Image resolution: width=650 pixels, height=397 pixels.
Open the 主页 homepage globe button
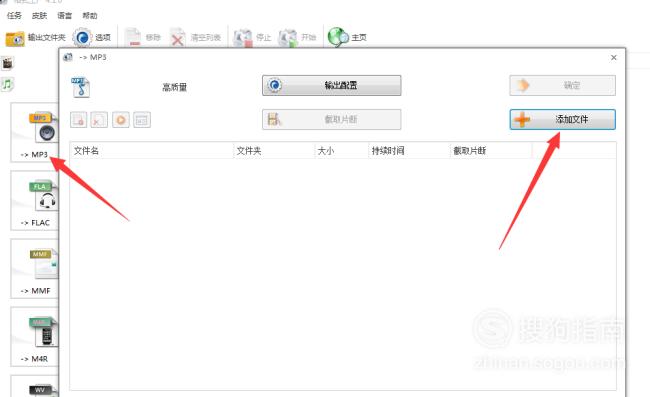click(347, 38)
